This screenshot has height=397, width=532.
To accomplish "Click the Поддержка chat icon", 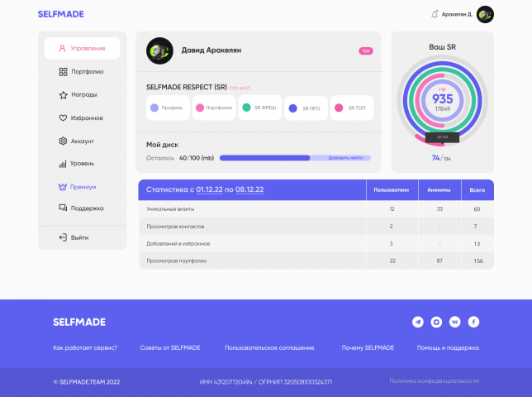I will (x=63, y=208).
